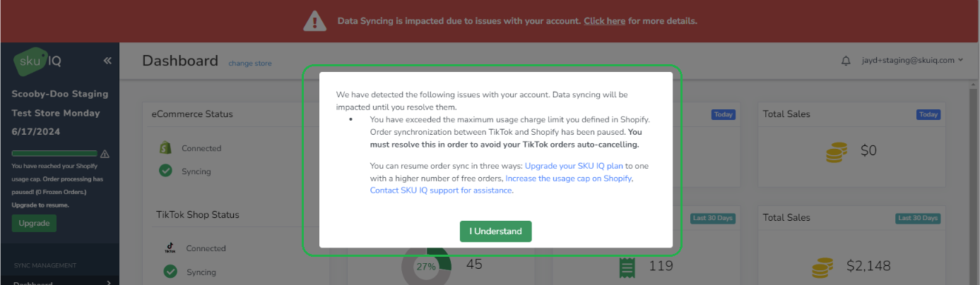Viewport: 980px width, 285px height.
Task: Click the green Upgrade button in sidebar
Action: click(x=34, y=223)
